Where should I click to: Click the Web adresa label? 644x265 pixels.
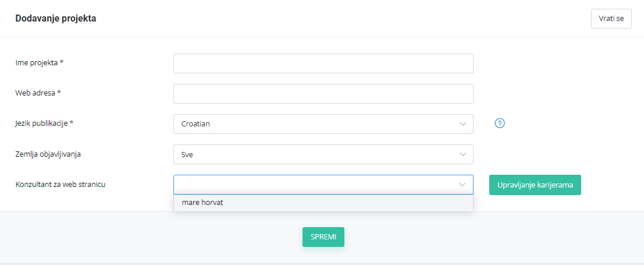point(38,93)
